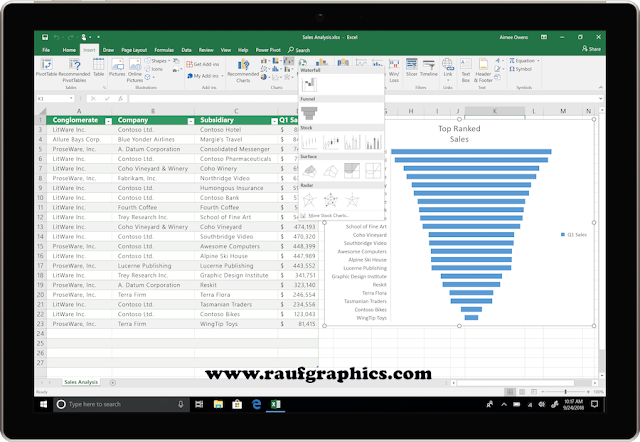Insert Header & Footer
This screenshot has height=442, width=640.
click(x=483, y=70)
